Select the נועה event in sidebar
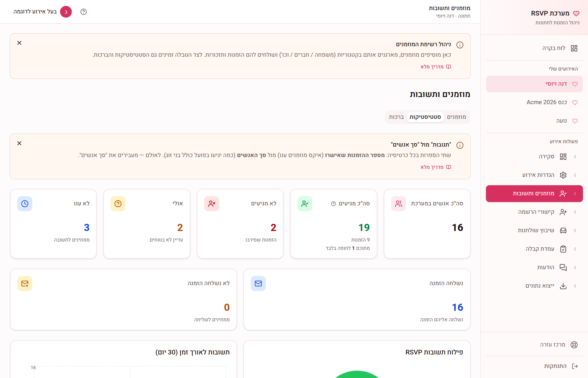The height and width of the screenshot is (378, 588). (x=534, y=121)
